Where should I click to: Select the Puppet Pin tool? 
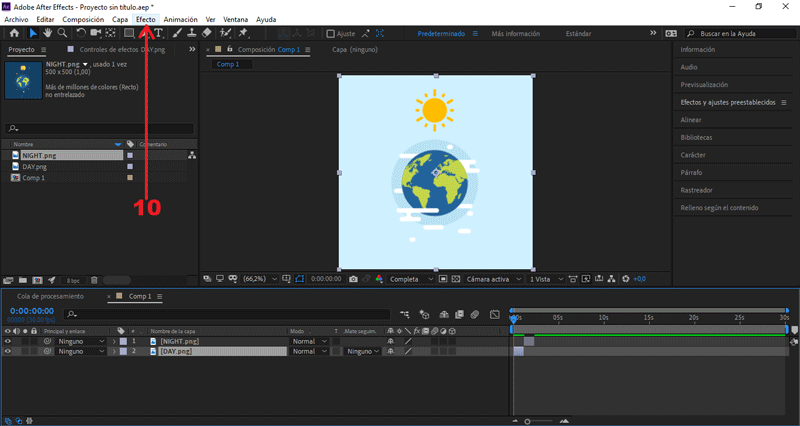pos(243,33)
